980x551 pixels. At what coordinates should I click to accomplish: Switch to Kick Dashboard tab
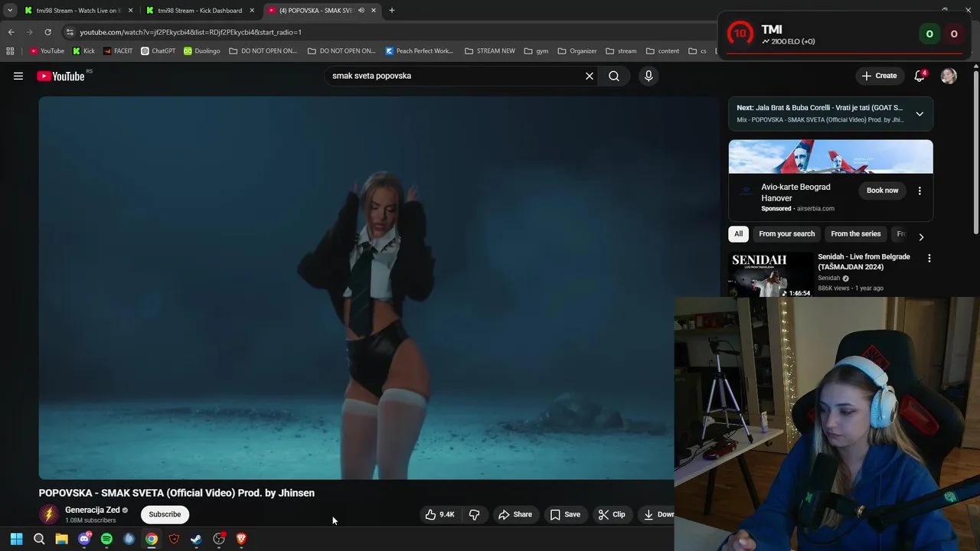(199, 10)
